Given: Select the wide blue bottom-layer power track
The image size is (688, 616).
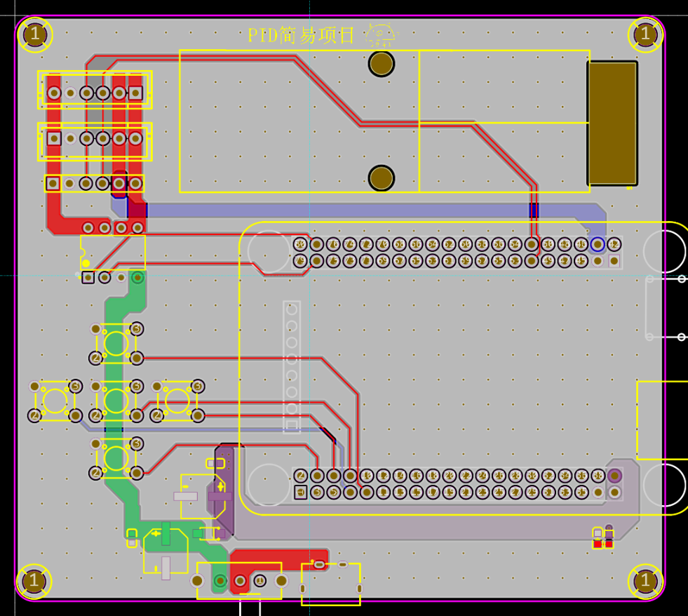Looking at the screenshot, I should click(360, 210).
